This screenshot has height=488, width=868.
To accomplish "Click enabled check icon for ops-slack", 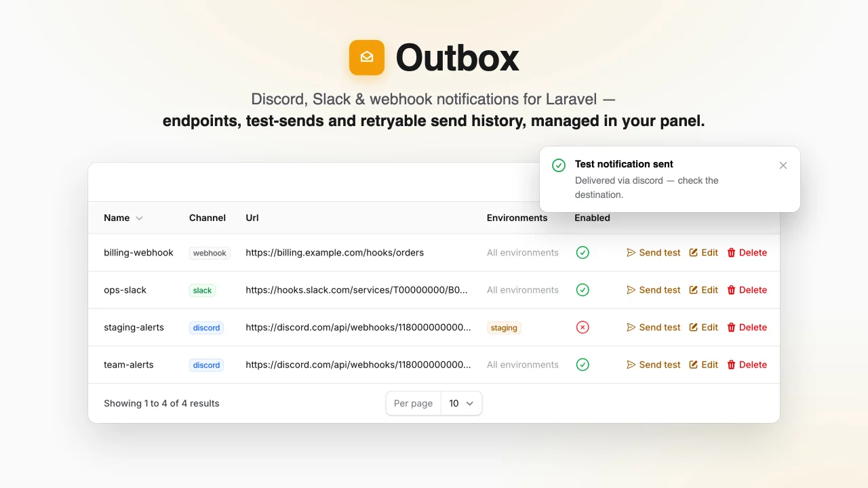I will click(583, 290).
